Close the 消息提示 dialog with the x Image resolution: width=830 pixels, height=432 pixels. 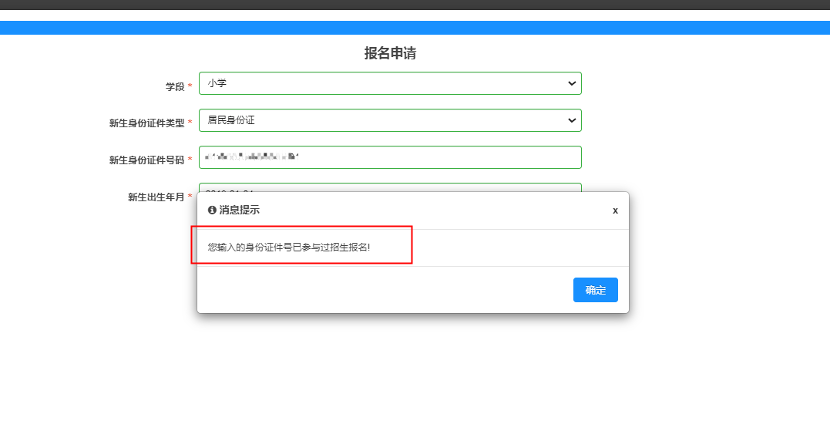tap(615, 210)
